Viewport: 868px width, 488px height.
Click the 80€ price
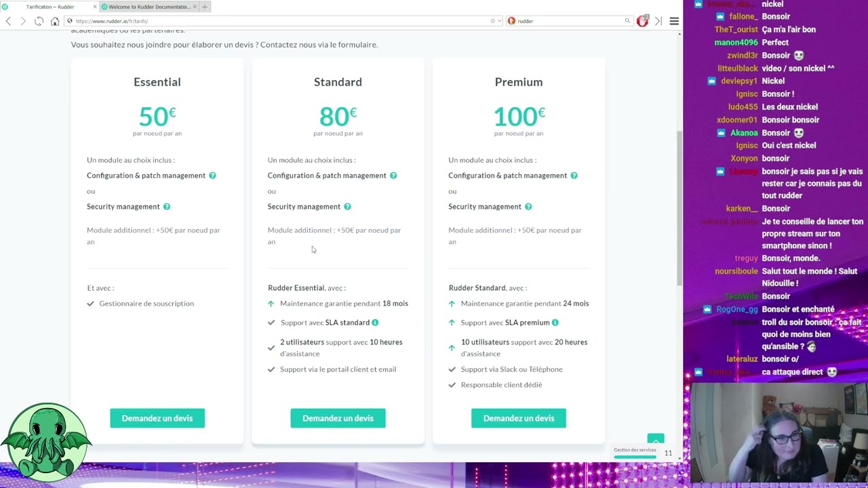coord(338,117)
